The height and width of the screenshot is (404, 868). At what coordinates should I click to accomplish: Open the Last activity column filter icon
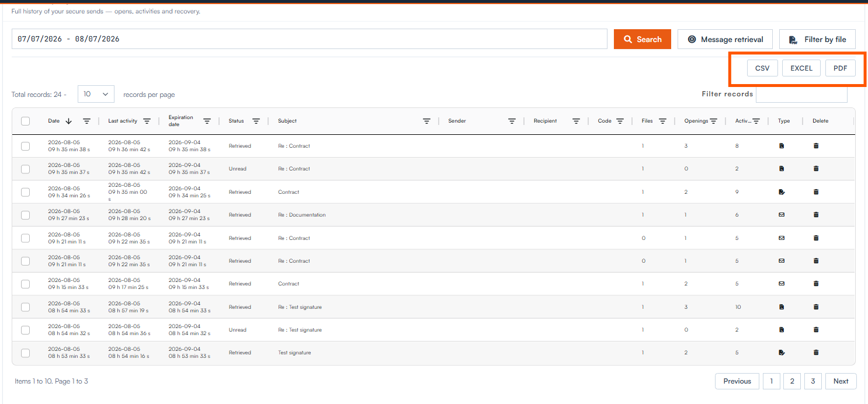147,121
